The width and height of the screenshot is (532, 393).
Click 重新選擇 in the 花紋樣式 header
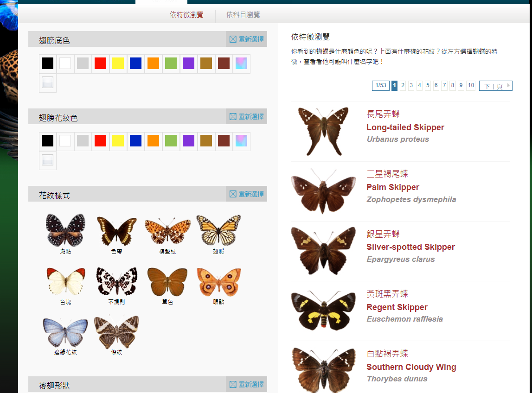point(247,194)
